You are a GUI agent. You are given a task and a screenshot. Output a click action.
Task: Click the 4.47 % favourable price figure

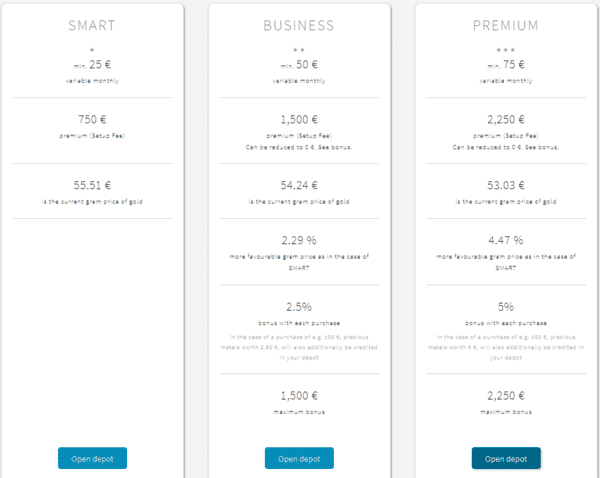pyautogui.click(x=506, y=241)
